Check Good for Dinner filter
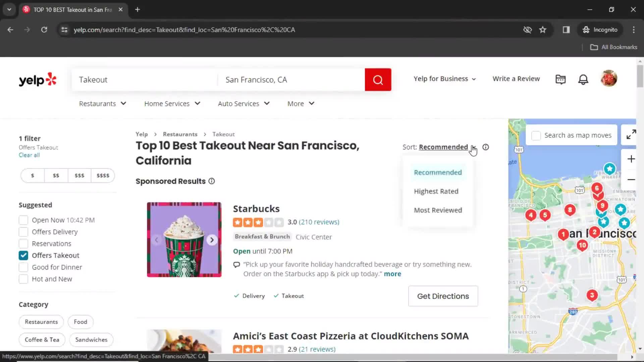This screenshot has width=644, height=362. coord(23,267)
